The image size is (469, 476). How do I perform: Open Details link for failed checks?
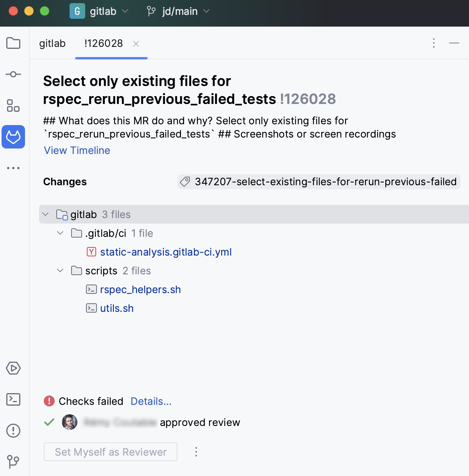click(150, 401)
